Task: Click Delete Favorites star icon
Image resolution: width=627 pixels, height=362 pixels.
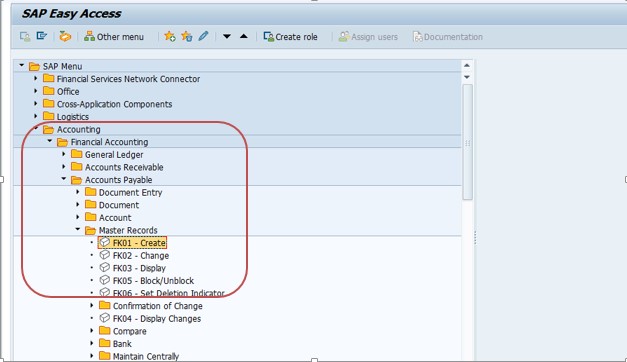Action: [x=186, y=36]
